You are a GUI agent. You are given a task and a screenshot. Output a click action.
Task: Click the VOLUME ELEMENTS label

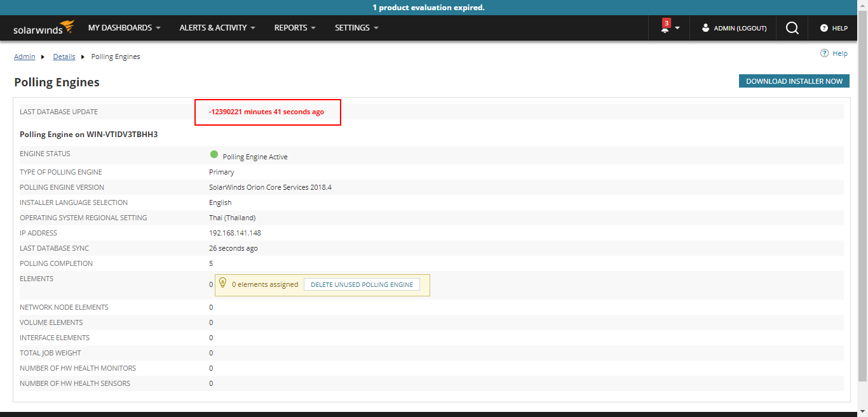(51, 322)
